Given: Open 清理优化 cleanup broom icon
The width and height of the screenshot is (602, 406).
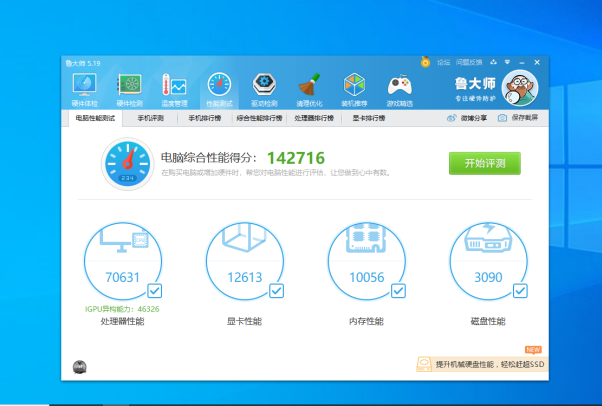Looking at the screenshot, I should pos(309,87).
